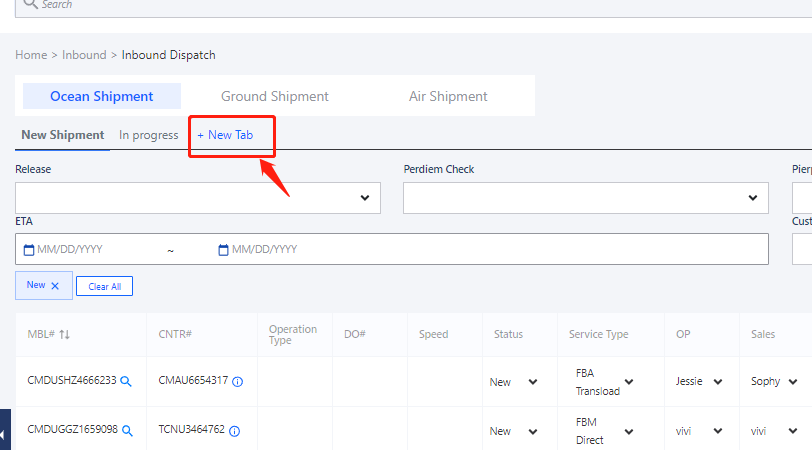
Task: Sort by MBL# column arrows
Action: point(65,334)
